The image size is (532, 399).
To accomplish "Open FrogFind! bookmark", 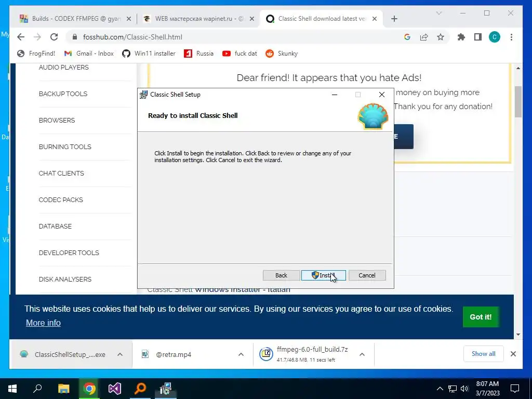I will (36, 54).
